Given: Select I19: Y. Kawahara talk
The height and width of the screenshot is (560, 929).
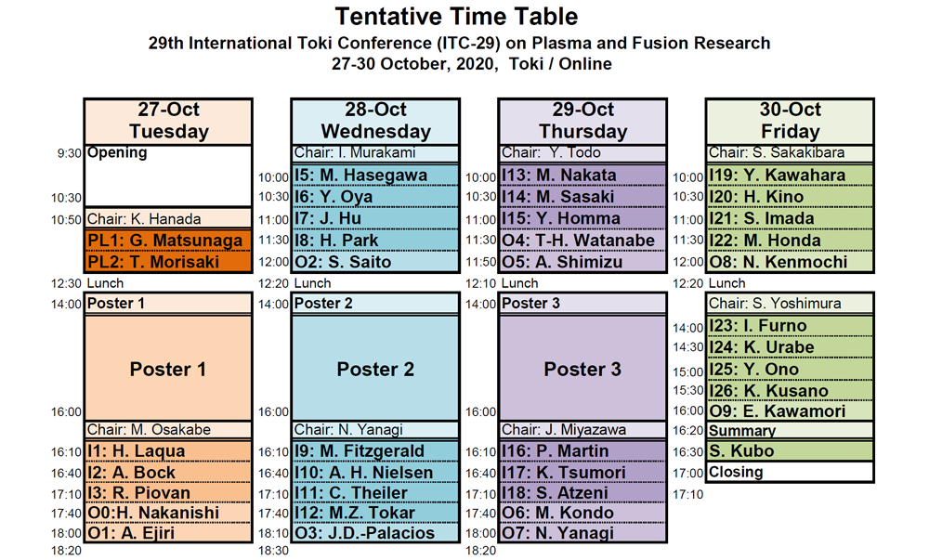Looking at the screenshot, I should 790,176.
